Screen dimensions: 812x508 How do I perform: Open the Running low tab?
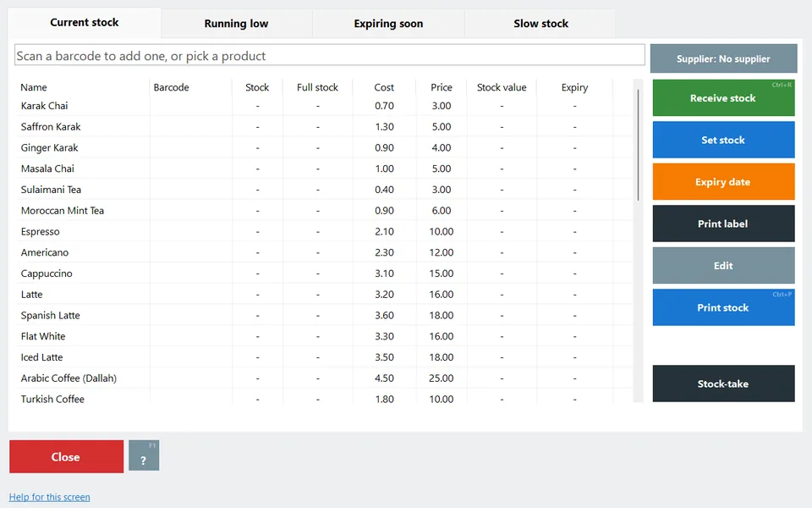(236, 24)
